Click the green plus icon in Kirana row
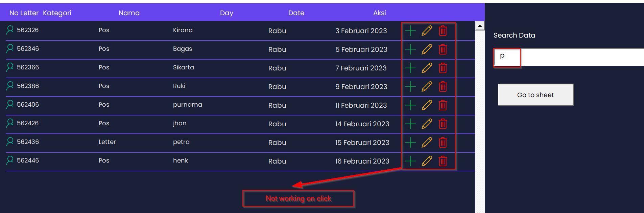 click(410, 31)
